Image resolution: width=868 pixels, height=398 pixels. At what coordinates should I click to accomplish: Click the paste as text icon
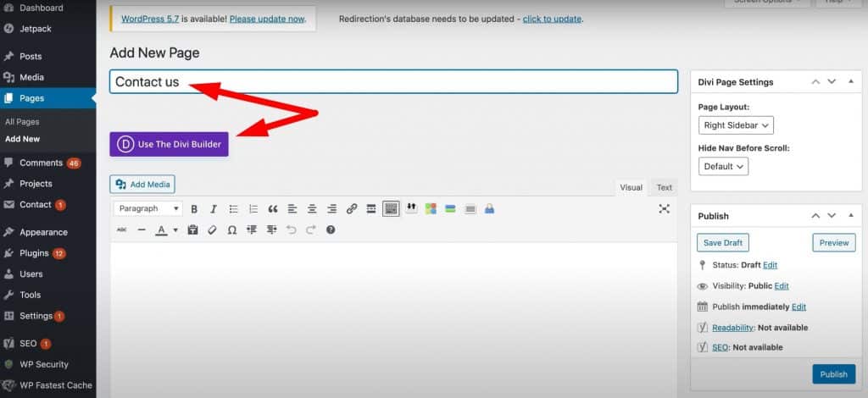click(192, 229)
